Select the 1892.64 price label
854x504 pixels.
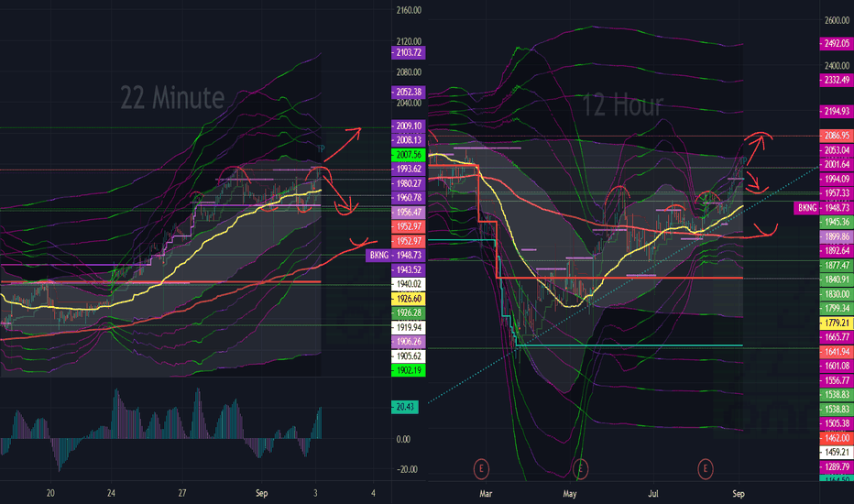(x=836, y=251)
